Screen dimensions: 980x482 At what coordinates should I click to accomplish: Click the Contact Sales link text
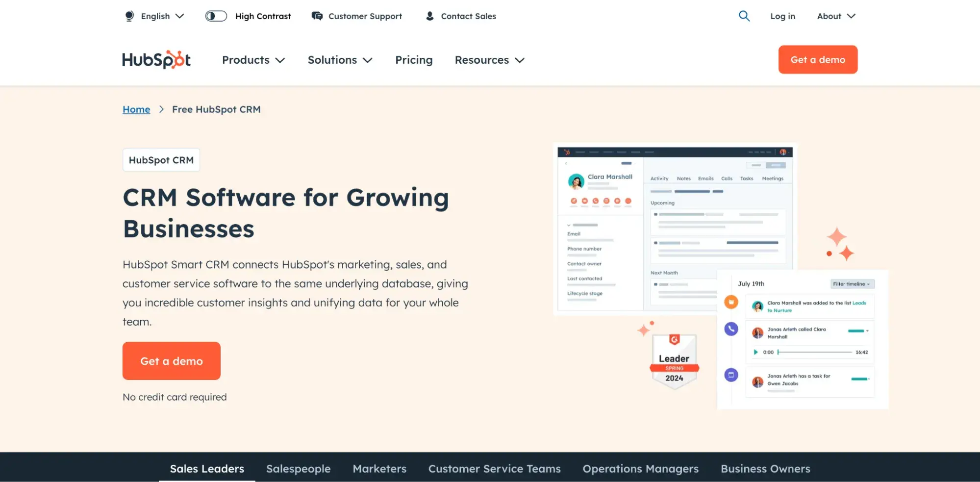coord(468,16)
